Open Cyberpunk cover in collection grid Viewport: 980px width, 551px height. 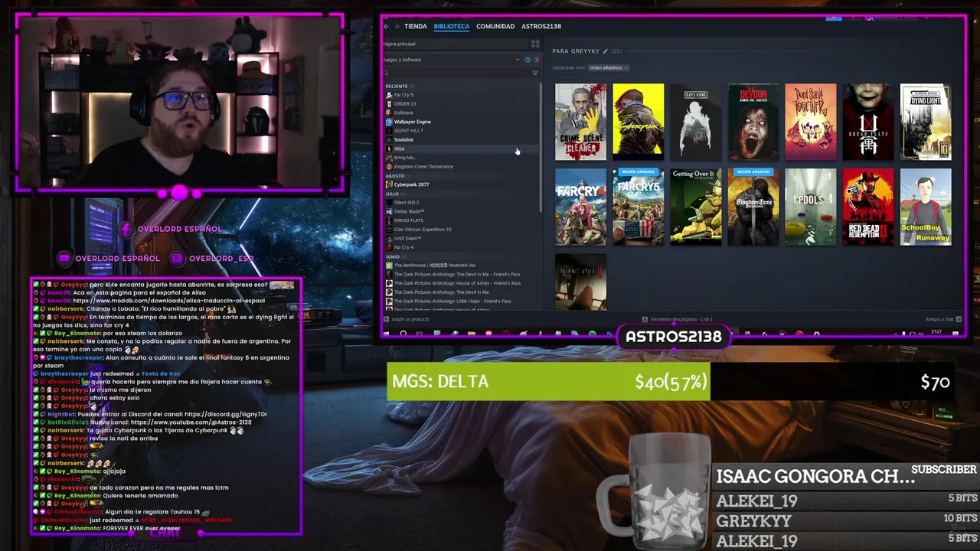click(x=639, y=122)
